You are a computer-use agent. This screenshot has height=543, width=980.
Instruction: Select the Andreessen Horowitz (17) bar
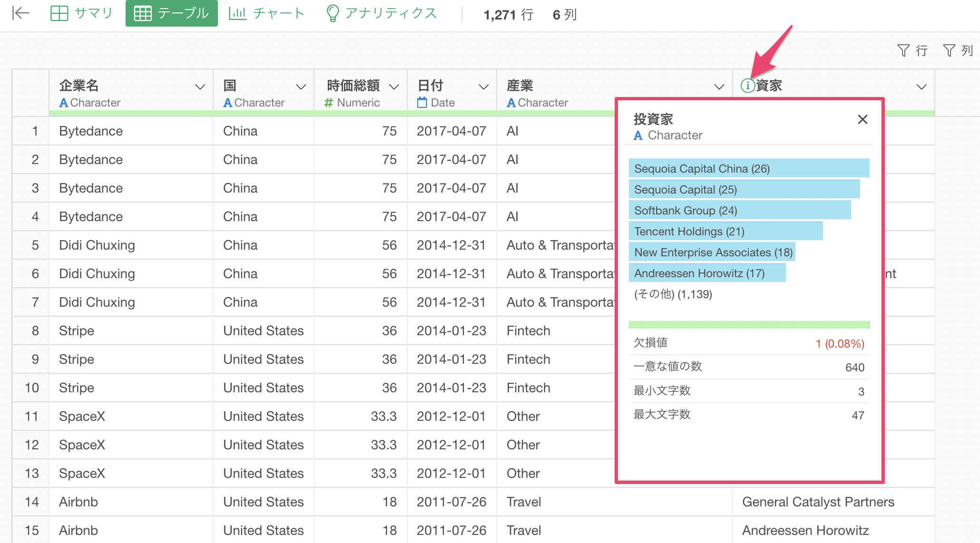pos(707,273)
